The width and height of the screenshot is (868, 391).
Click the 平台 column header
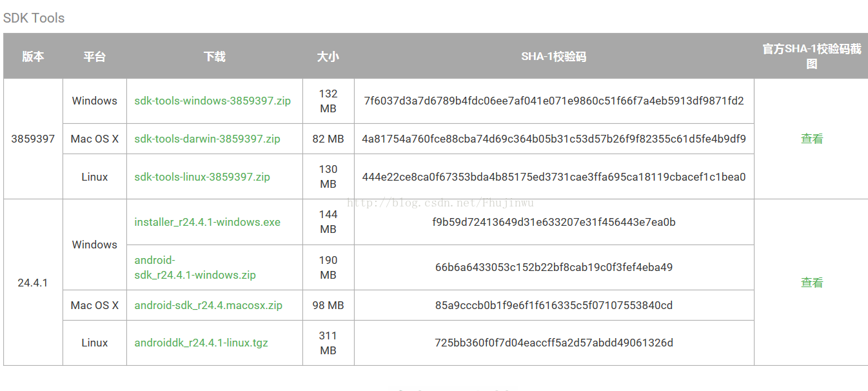(94, 56)
